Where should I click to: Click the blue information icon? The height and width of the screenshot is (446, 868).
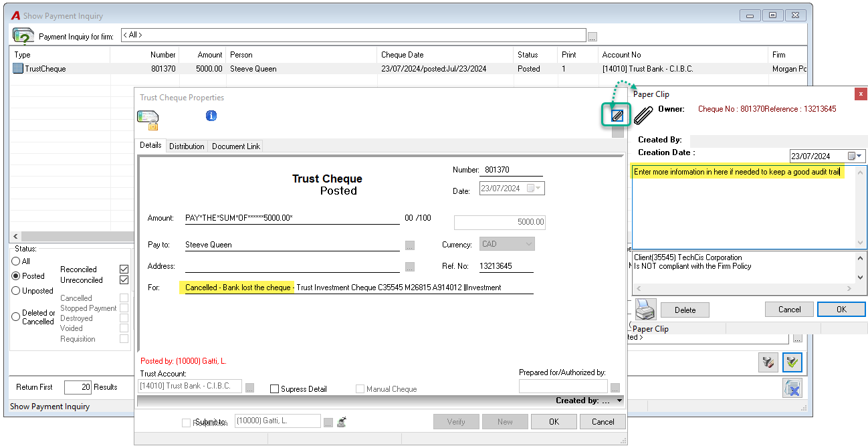point(211,116)
